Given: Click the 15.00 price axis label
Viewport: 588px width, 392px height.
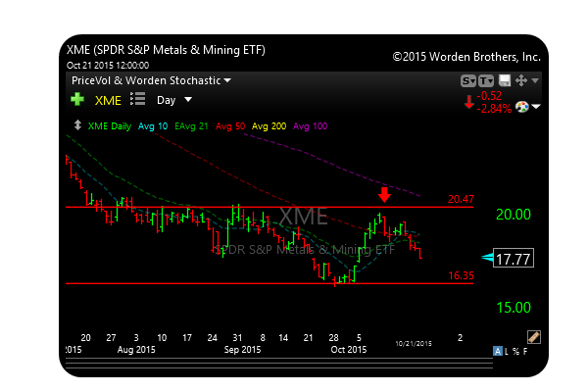Looking at the screenshot, I should pos(514,308).
